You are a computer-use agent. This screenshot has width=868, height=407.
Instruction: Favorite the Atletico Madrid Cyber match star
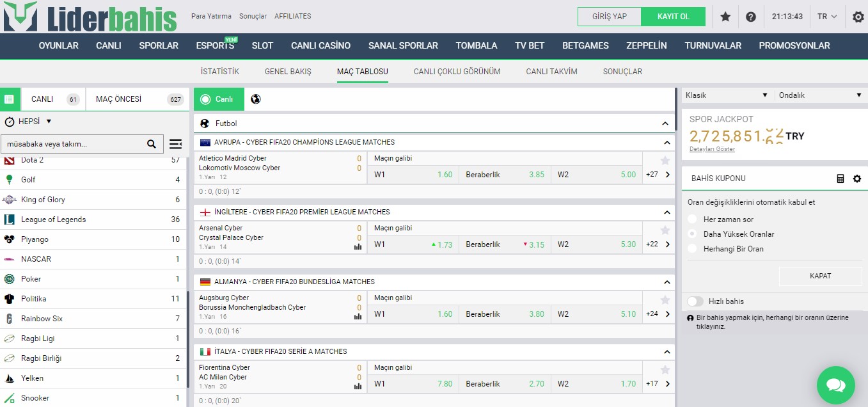(x=665, y=161)
